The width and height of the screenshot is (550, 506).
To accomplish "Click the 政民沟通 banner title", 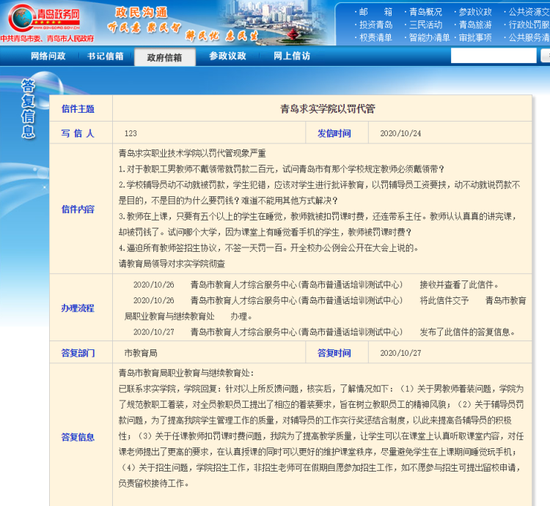I will click(x=141, y=12).
